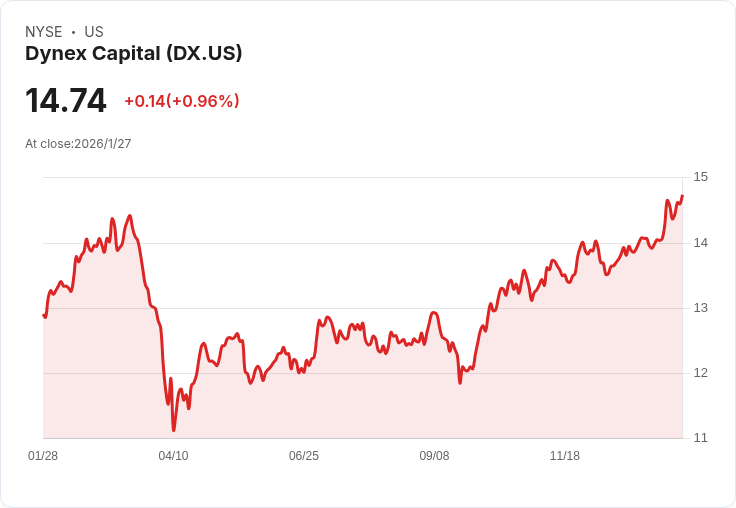Click the sharp dip in the line after 09/08
736x508 pixels.
pyautogui.click(x=460, y=382)
